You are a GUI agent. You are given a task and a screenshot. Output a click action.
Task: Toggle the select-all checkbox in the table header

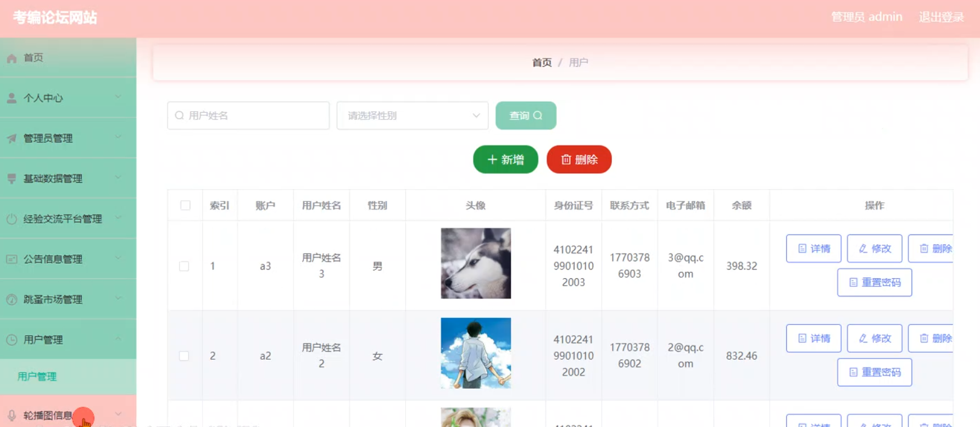pos(185,205)
